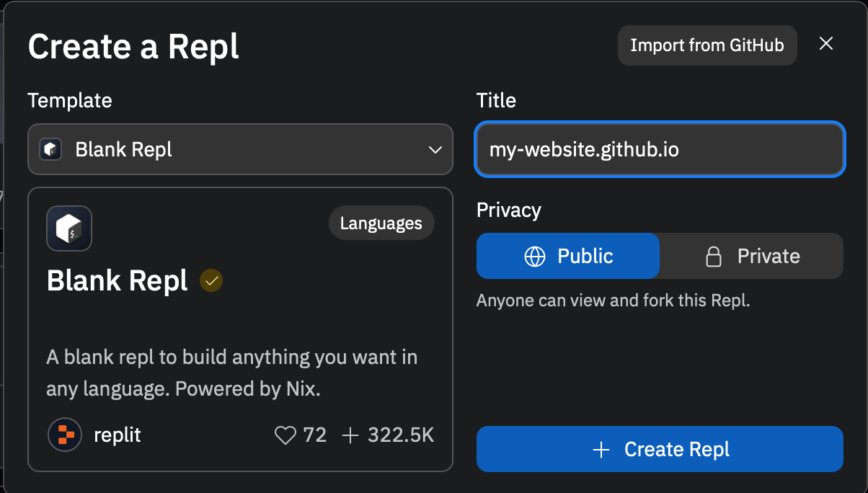Click the large Blank Repl template icon
The height and width of the screenshot is (493, 868).
click(69, 228)
